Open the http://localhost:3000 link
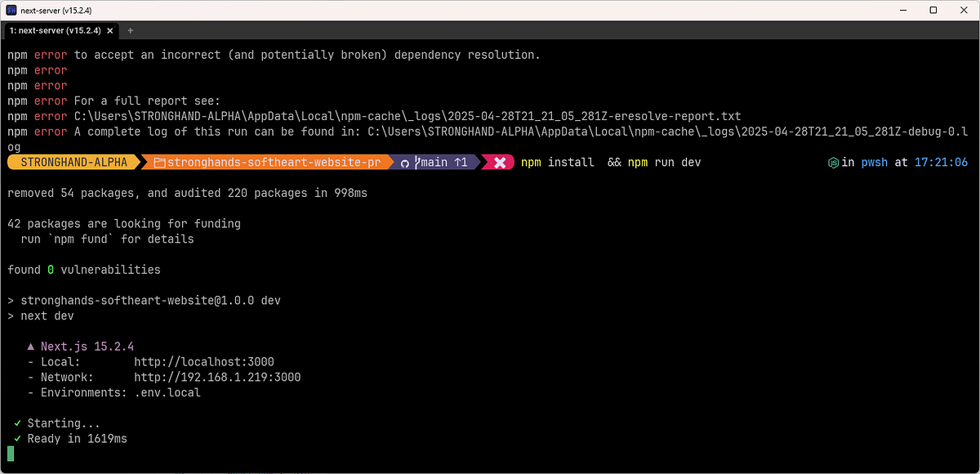 [204, 361]
